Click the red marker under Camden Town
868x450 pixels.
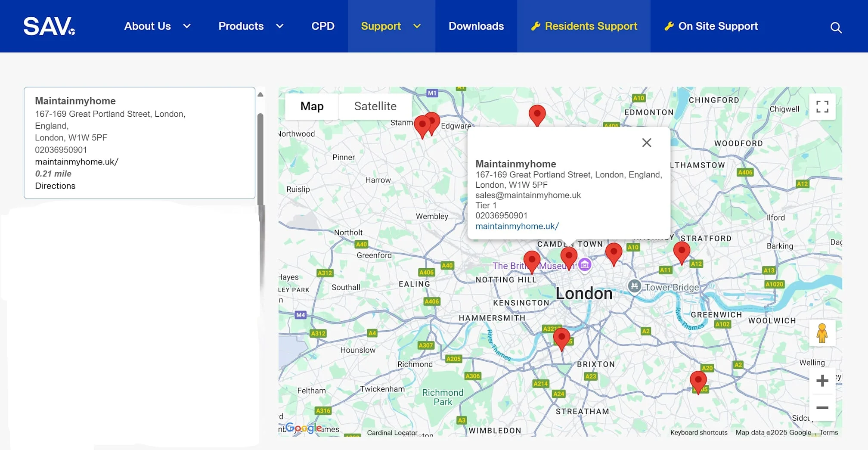(x=569, y=258)
